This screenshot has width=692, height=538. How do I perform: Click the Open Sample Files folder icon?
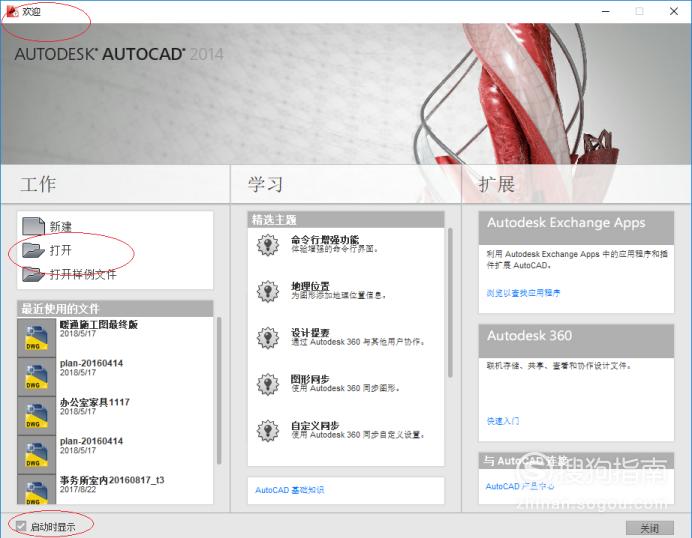point(34,274)
